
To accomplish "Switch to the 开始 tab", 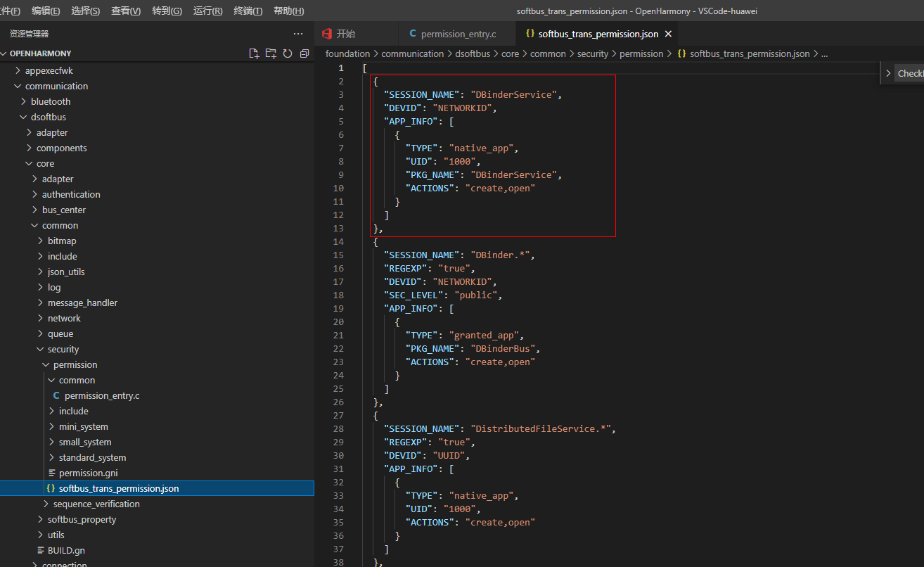I will (x=345, y=34).
